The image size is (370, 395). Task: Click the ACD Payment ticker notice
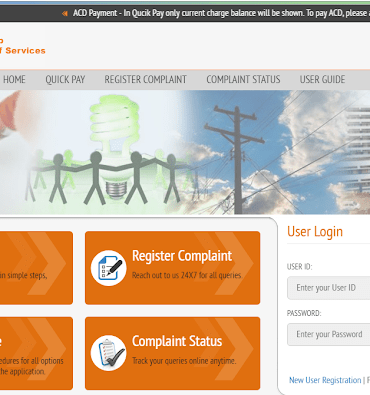tap(221, 13)
